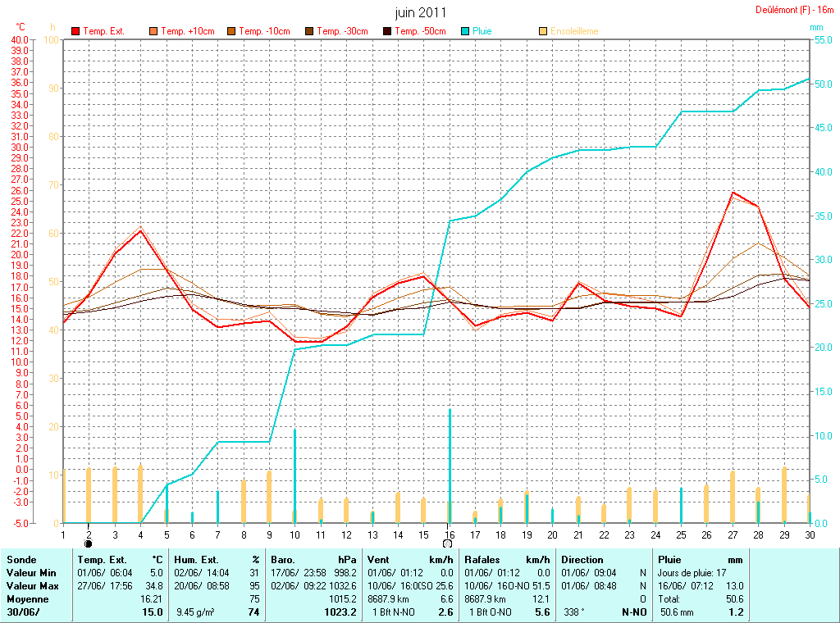Select the Temp. -50cm legend swatch
Viewport: 840px width, 623px height.
coord(388,31)
